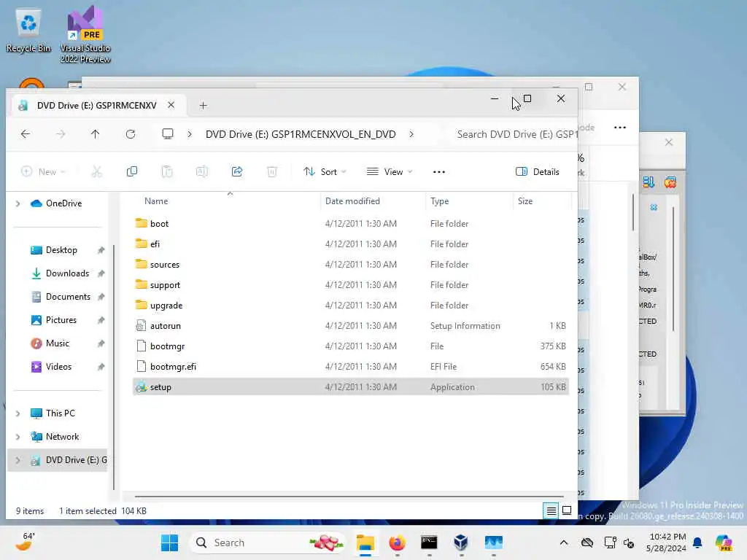Image resolution: width=747 pixels, height=560 pixels.
Task: Click the Share icon in the toolbar
Action: click(x=237, y=171)
